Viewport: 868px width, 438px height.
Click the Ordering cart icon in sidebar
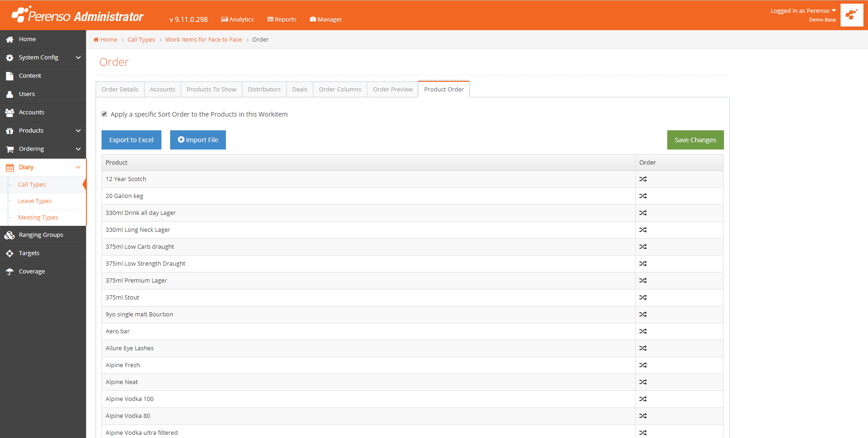10,150
